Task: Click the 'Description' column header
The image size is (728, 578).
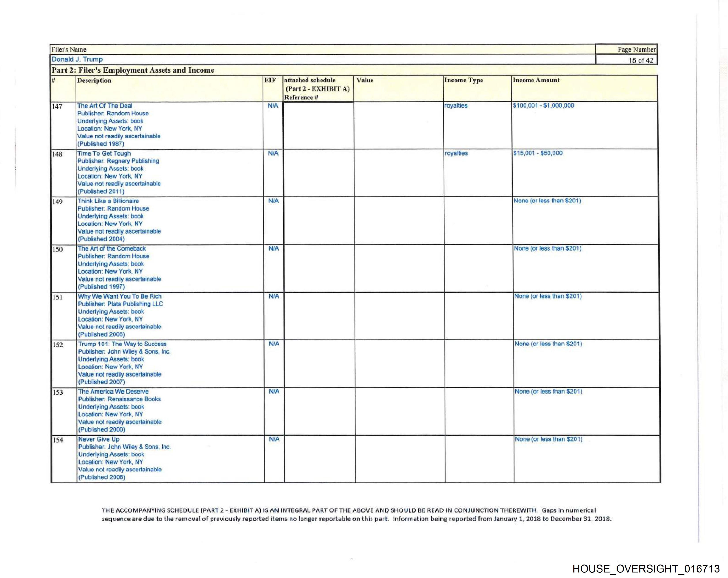Action: coord(94,80)
